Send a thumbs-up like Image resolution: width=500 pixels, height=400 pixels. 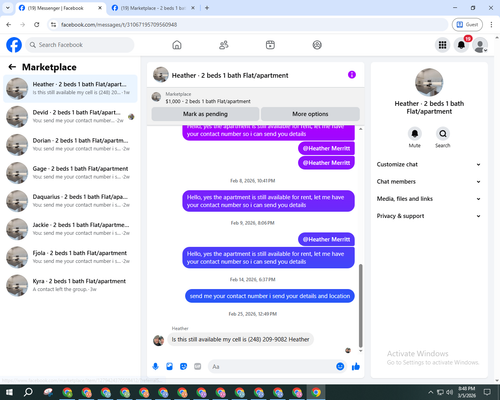[356, 367]
